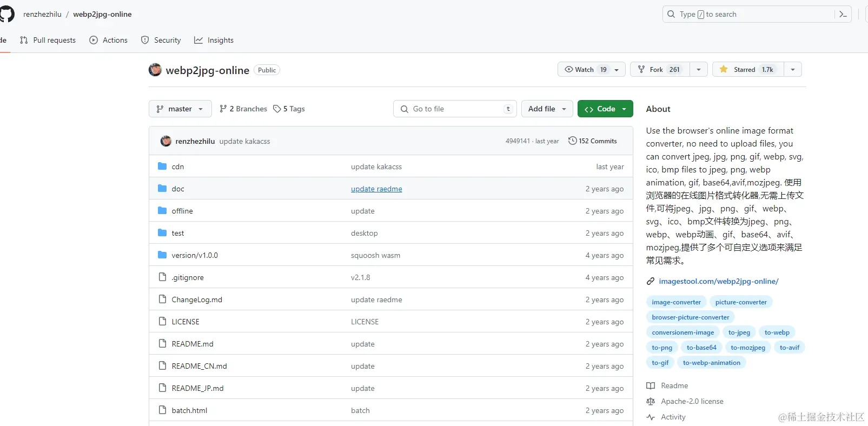
Task: Open commit hash 4949141
Action: [x=518, y=141]
